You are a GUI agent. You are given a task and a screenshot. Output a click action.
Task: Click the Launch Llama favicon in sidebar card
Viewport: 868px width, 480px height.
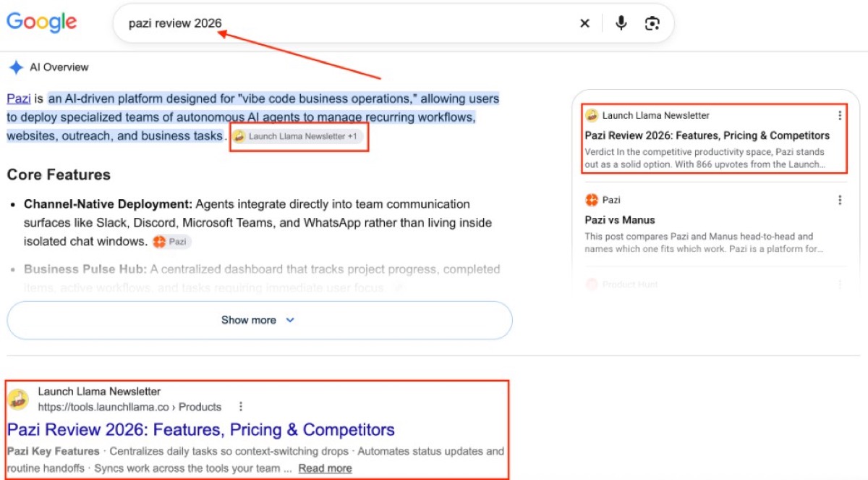click(x=592, y=115)
